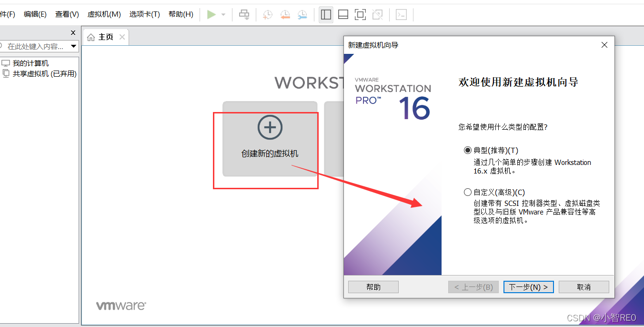Select 我的计算机 in the library tree
644x327 pixels.
[30, 63]
